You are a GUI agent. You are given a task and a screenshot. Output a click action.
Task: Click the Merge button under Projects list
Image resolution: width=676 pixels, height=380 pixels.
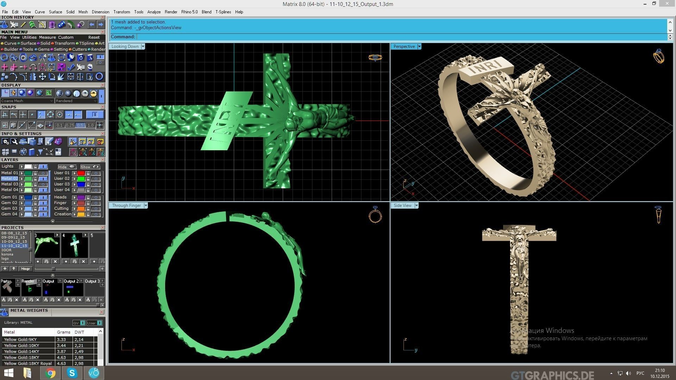25,269
